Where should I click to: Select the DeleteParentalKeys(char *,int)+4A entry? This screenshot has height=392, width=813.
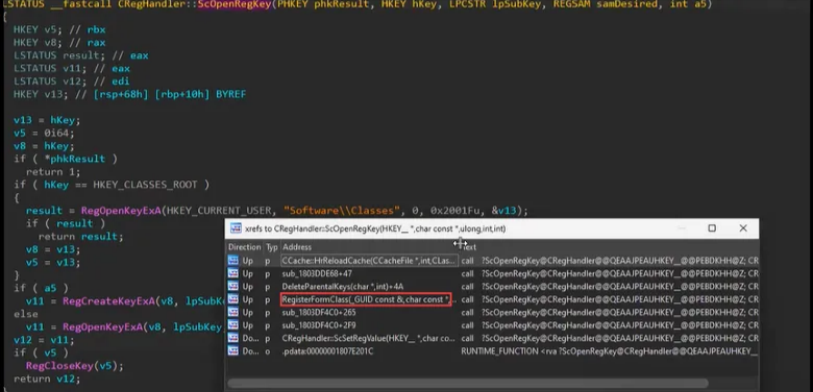[x=343, y=286]
